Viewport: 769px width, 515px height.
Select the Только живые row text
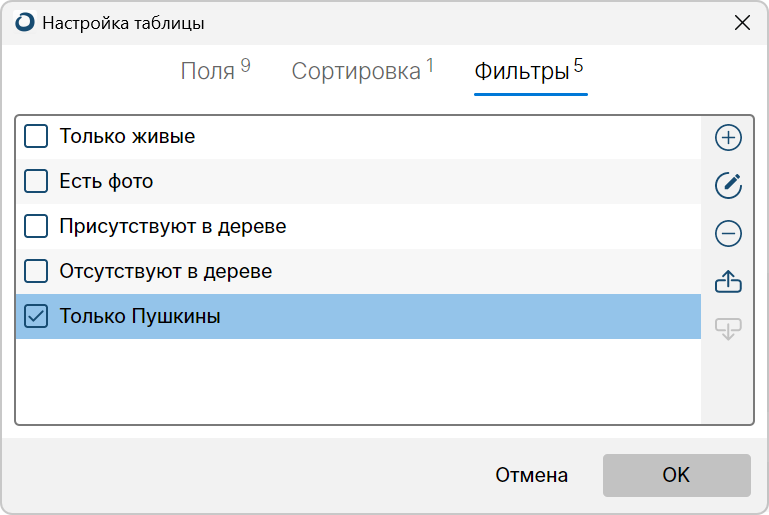(127, 136)
